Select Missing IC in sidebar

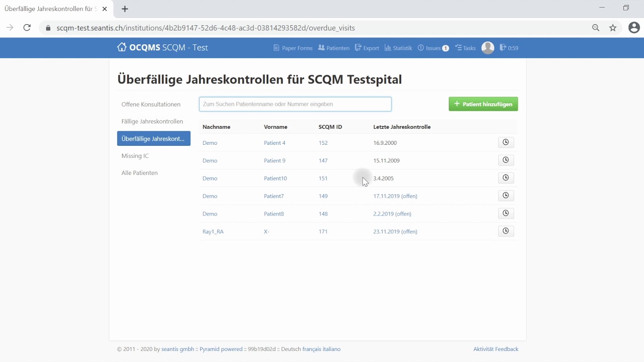click(x=153, y=156)
